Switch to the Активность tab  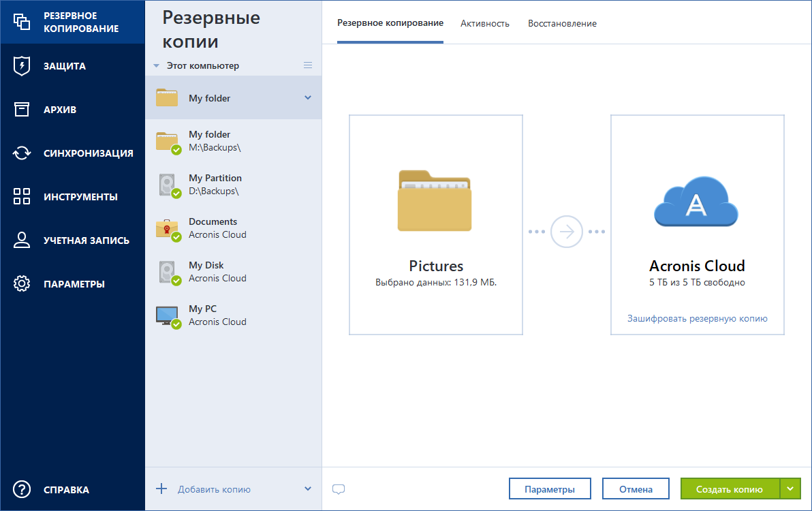coord(485,23)
